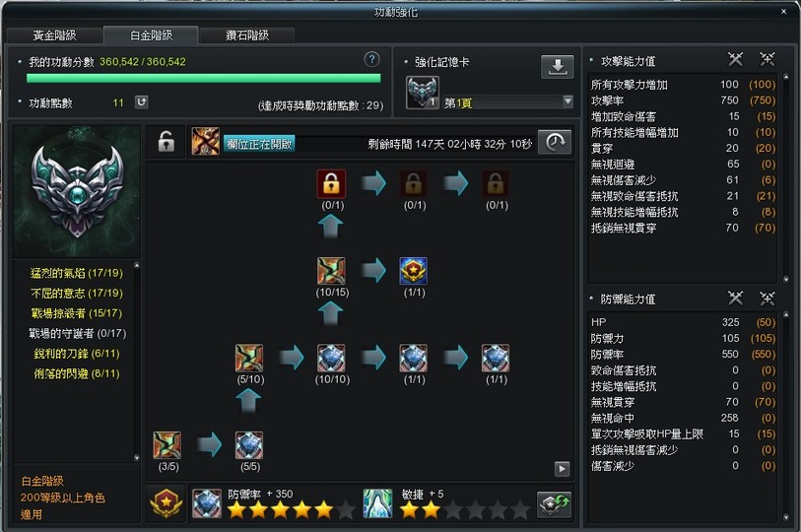Click the help question mark icon
Screen dimensions: 801x532
pyautogui.click(x=371, y=60)
